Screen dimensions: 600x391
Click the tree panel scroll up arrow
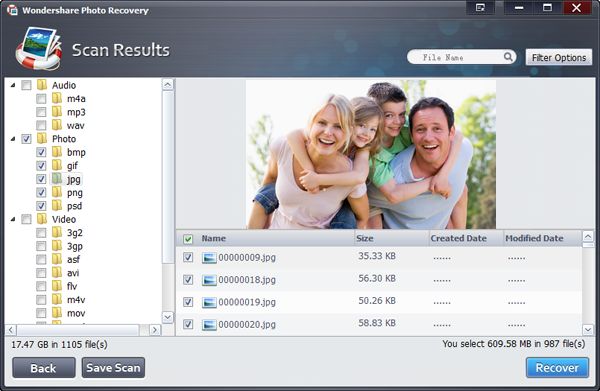pyautogui.click(x=168, y=85)
